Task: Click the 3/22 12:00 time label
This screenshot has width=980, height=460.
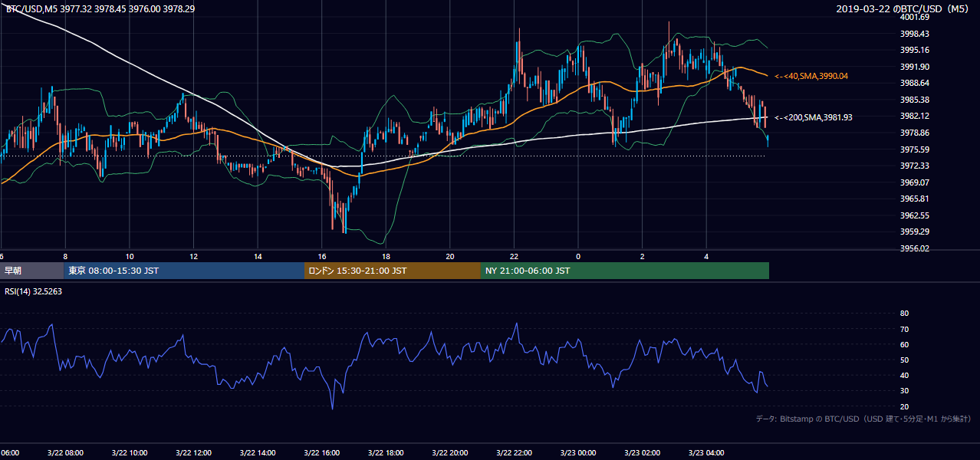Action: click(x=193, y=453)
